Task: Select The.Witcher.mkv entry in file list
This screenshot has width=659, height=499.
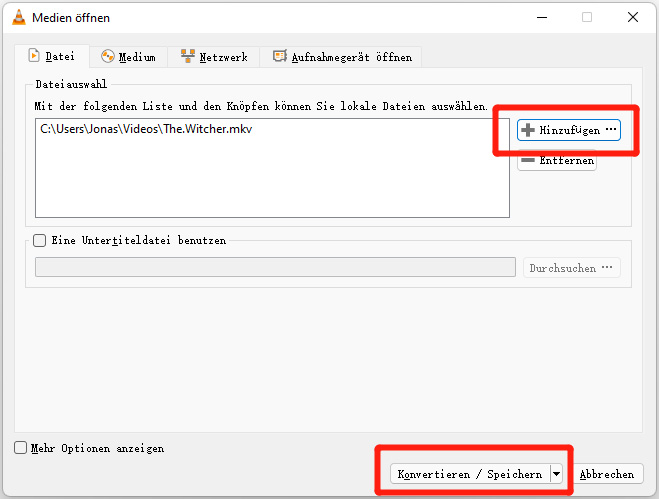Action: point(147,129)
